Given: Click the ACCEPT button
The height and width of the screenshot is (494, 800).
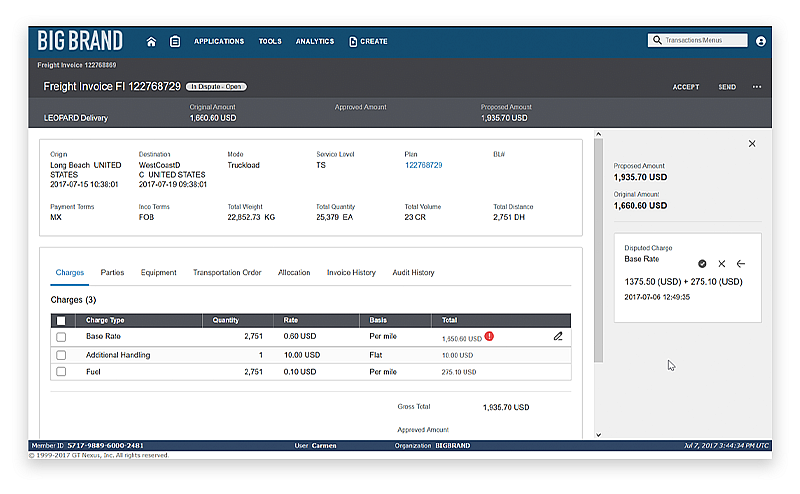Looking at the screenshot, I should coord(686,87).
